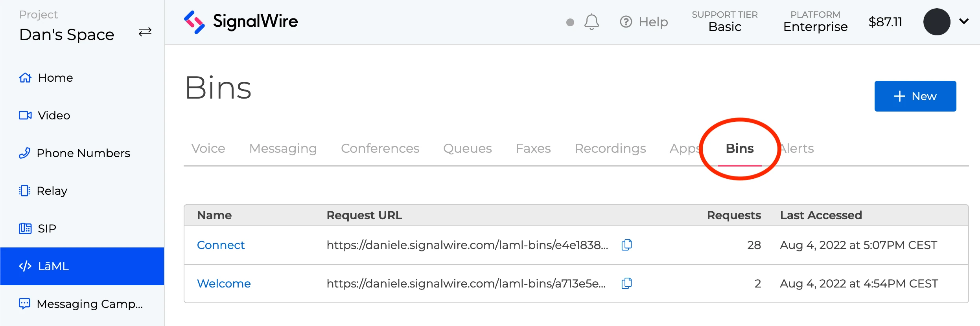Switch to the Recordings tab
The width and height of the screenshot is (980, 326).
click(610, 148)
